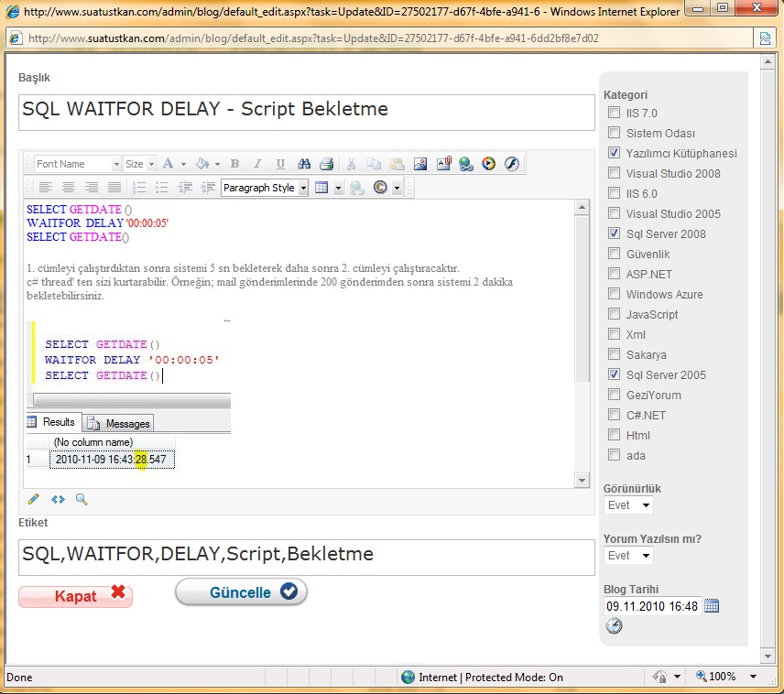Open the Görünürlük Evet dropdown
Viewport: 784px width, 694px height.
coord(628,505)
